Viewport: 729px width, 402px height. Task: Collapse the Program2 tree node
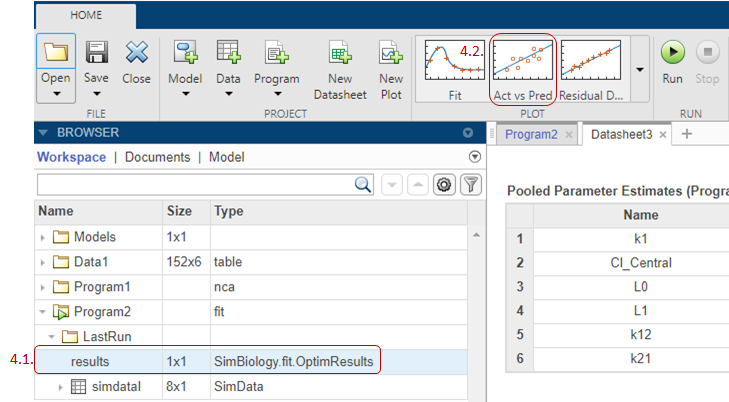click(42, 311)
